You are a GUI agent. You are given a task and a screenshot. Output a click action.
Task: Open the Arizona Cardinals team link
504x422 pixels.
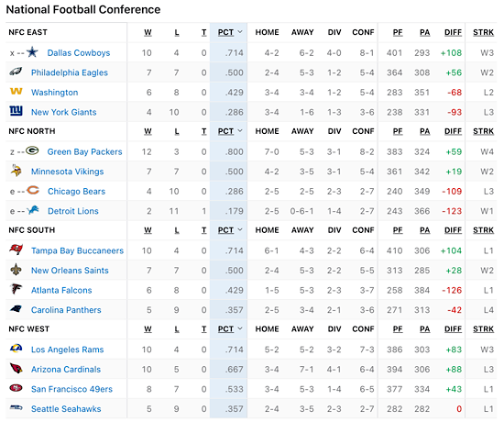(66, 369)
